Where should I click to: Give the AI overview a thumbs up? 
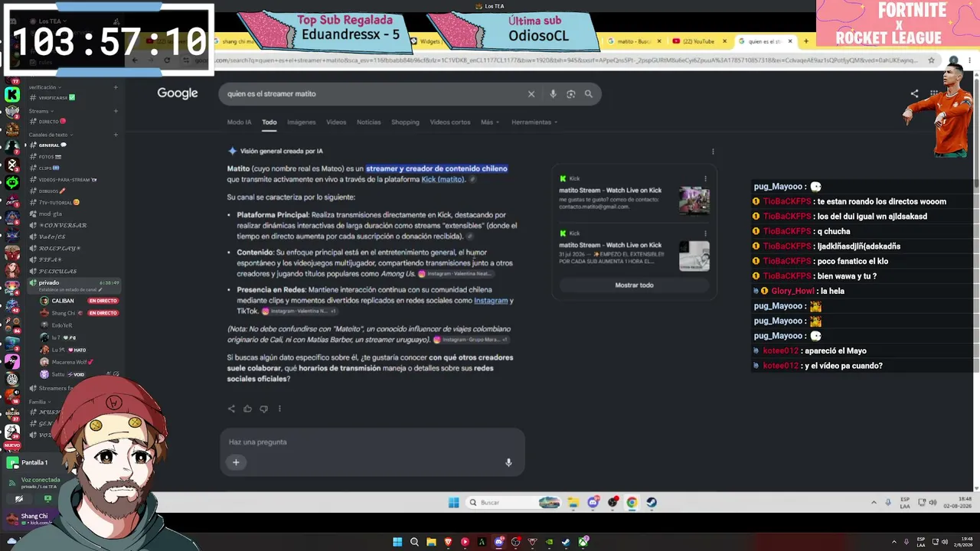247,409
